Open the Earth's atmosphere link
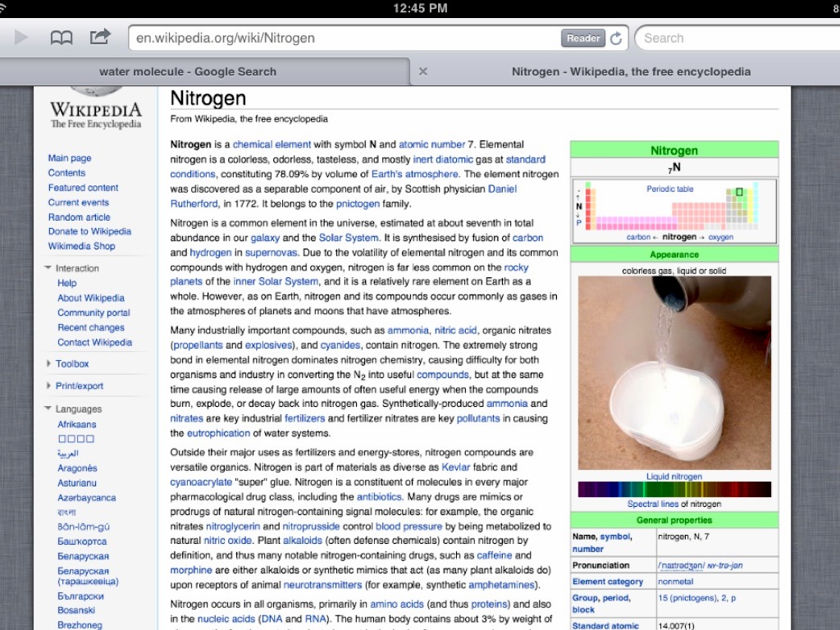 tap(415, 174)
